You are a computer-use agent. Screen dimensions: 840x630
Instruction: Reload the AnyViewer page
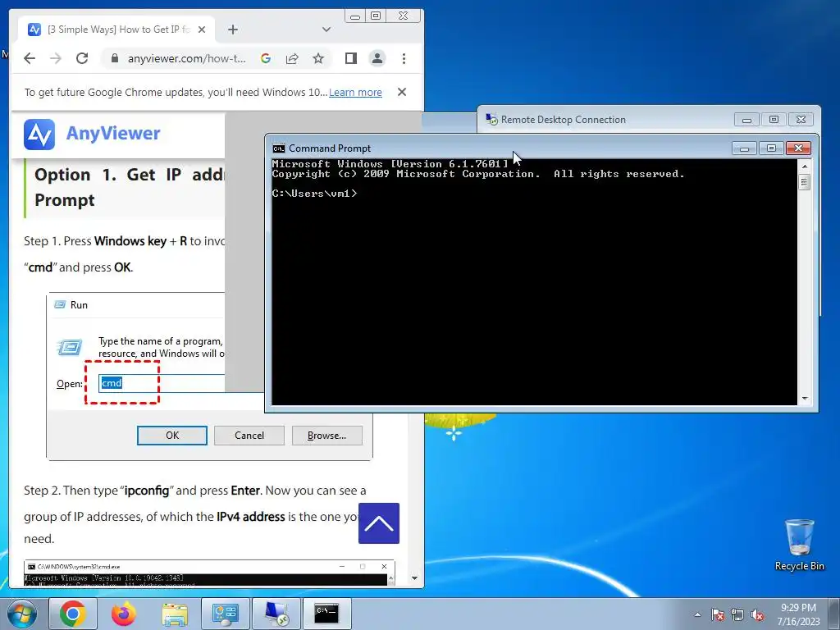pos(82,58)
